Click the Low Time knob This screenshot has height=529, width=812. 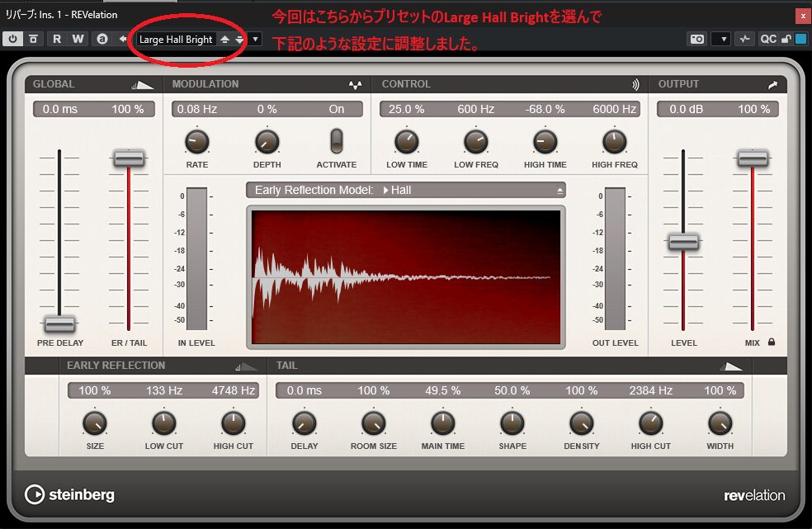click(x=407, y=141)
